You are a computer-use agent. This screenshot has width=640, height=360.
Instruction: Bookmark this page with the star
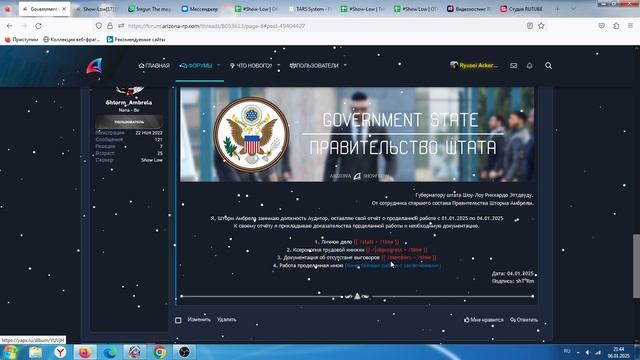pos(541,26)
